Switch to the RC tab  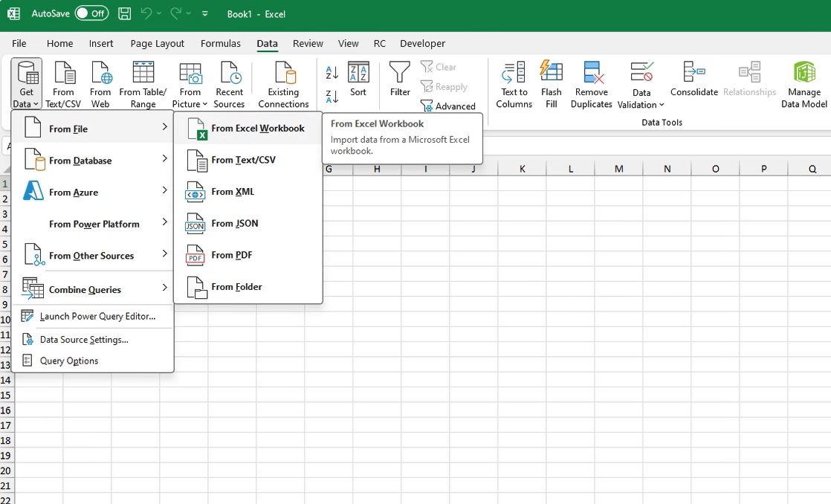pos(380,43)
